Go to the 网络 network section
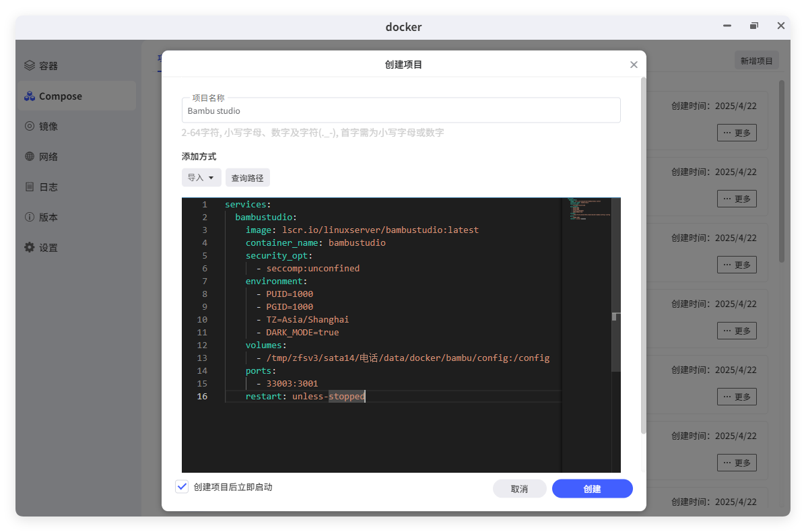The width and height of the screenshot is (806, 532). 77,157
